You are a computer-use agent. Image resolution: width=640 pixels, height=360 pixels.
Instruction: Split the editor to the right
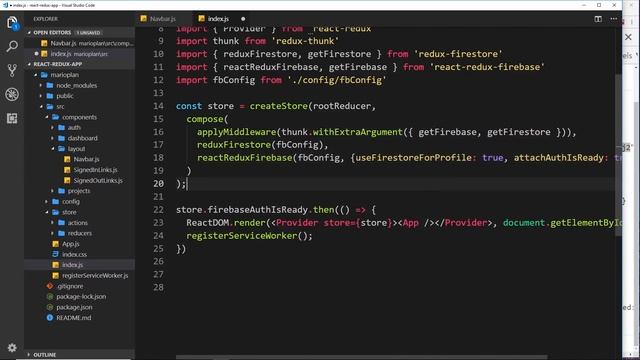(598, 19)
